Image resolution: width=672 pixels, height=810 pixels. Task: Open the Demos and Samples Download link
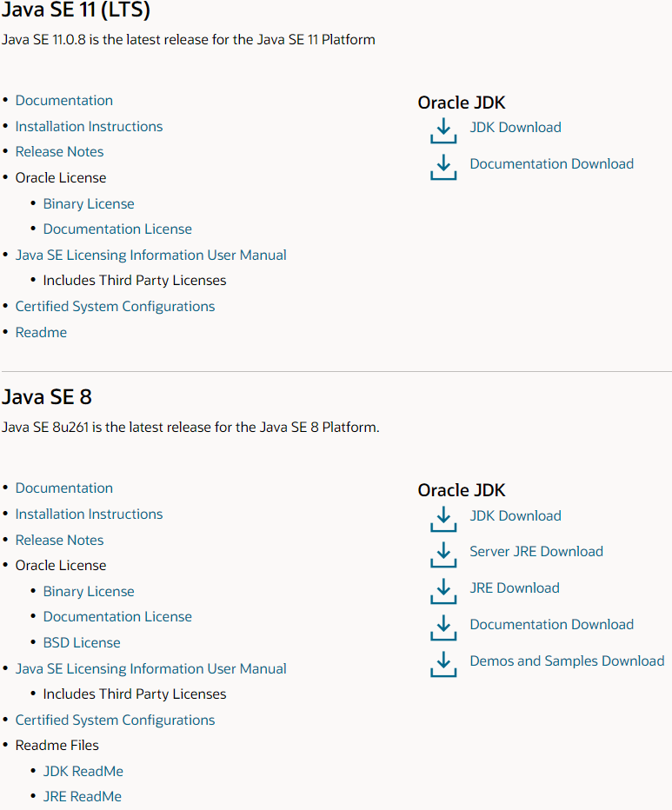(567, 661)
